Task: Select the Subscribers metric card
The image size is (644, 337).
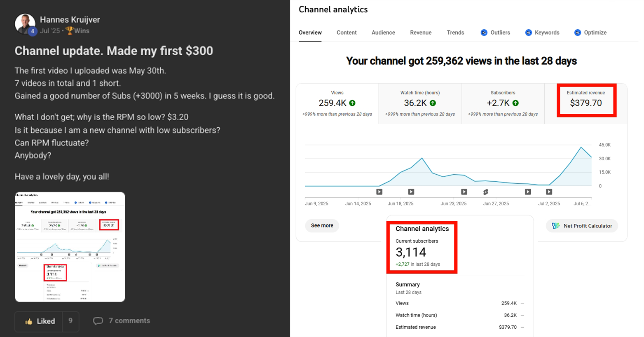Action: click(503, 104)
